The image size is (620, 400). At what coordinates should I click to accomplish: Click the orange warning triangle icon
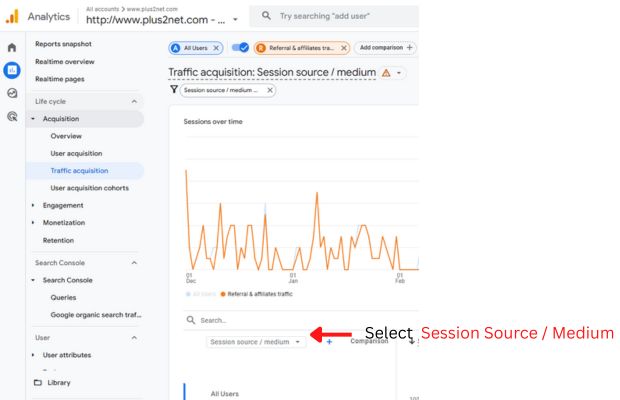coord(385,73)
